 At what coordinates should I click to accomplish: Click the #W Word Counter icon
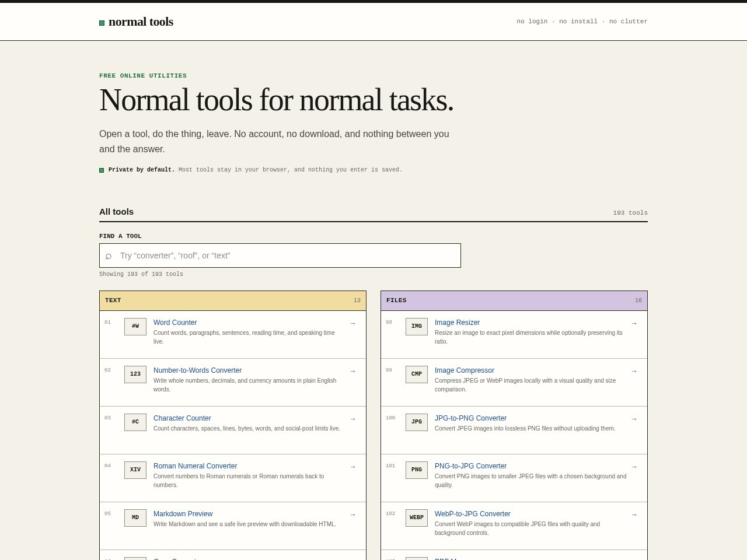point(135,327)
